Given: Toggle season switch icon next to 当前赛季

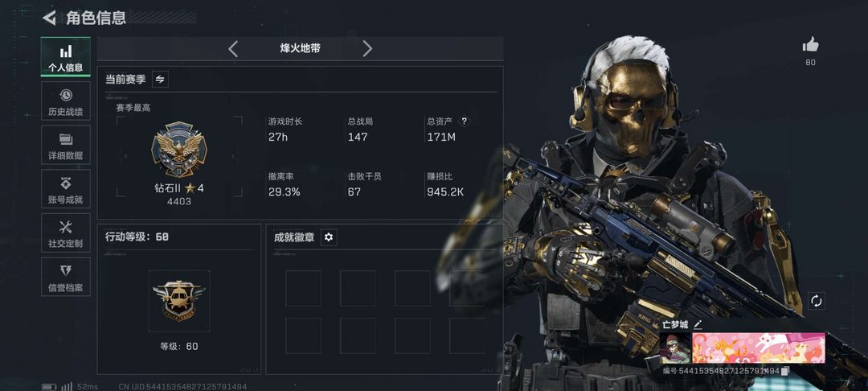Looking at the screenshot, I should 160,79.
